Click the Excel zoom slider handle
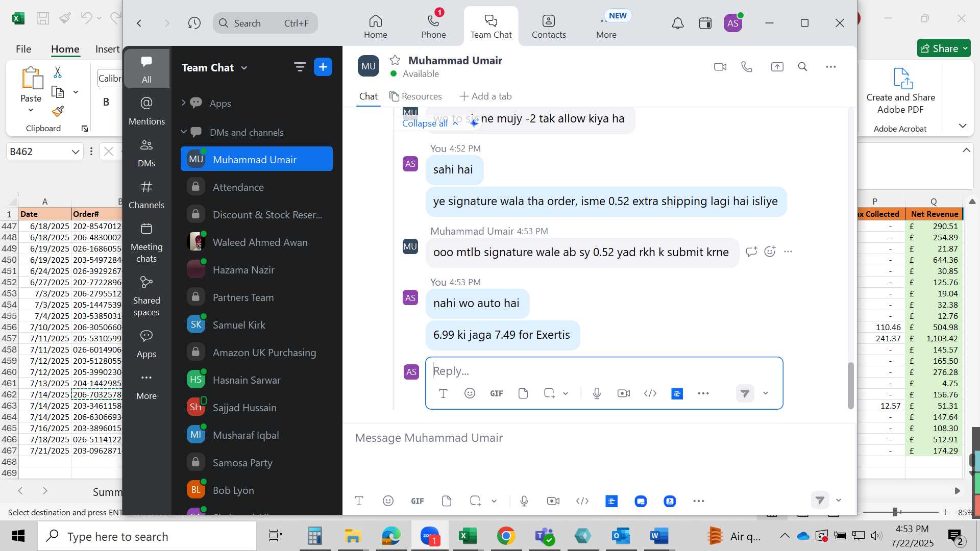The width and height of the screenshot is (980, 551). [x=895, y=512]
